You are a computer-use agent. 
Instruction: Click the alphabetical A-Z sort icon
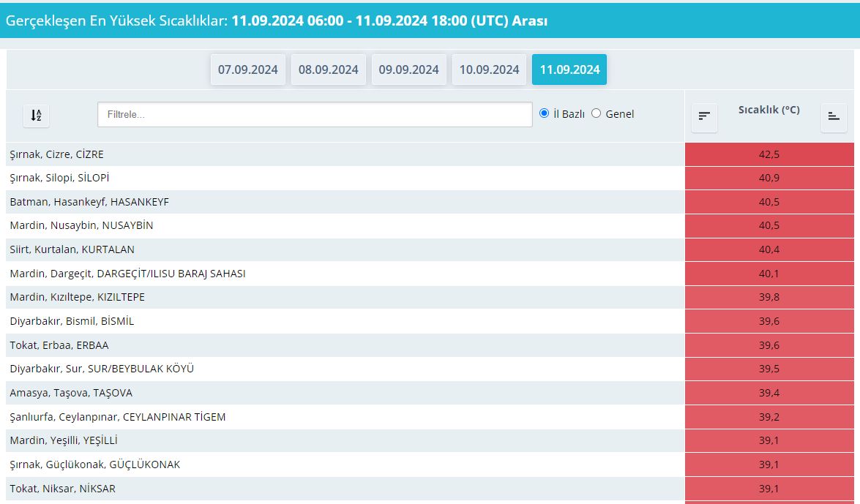point(36,115)
